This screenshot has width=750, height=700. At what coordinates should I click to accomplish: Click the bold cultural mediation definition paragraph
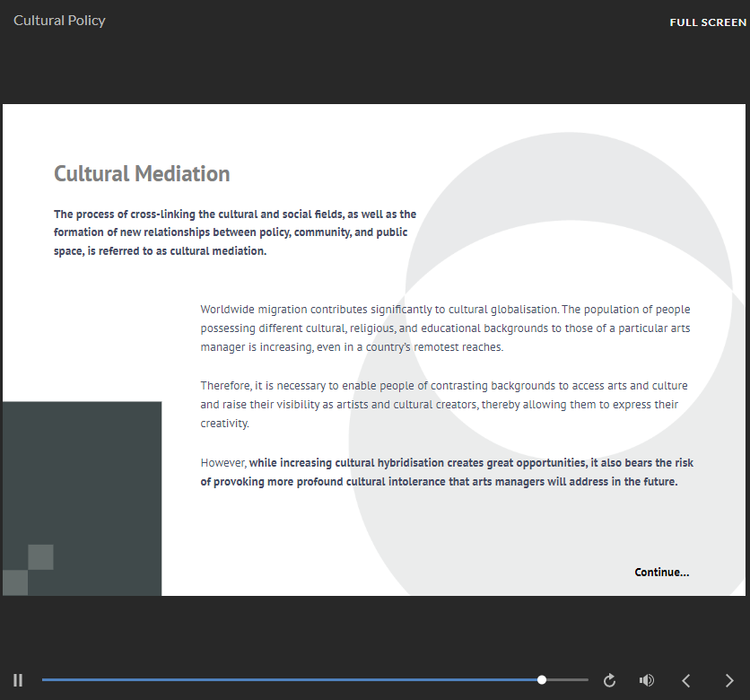(x=235, y=232)
